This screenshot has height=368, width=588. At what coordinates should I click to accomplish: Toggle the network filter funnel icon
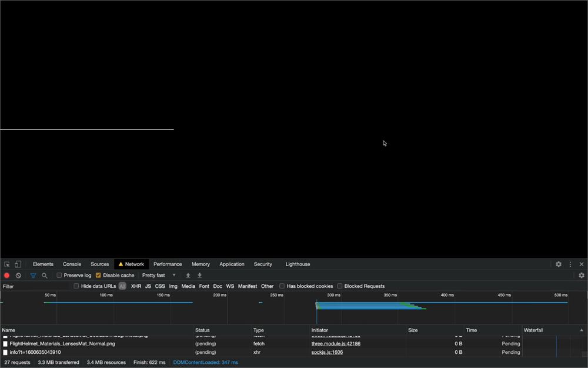coord(33,275)
